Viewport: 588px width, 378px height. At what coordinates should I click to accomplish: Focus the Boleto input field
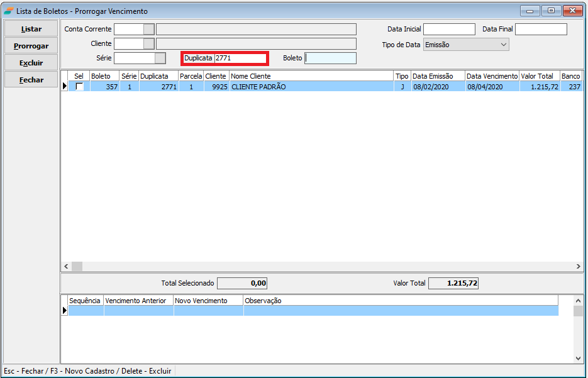pyautogui.click(x=330, y=58)
